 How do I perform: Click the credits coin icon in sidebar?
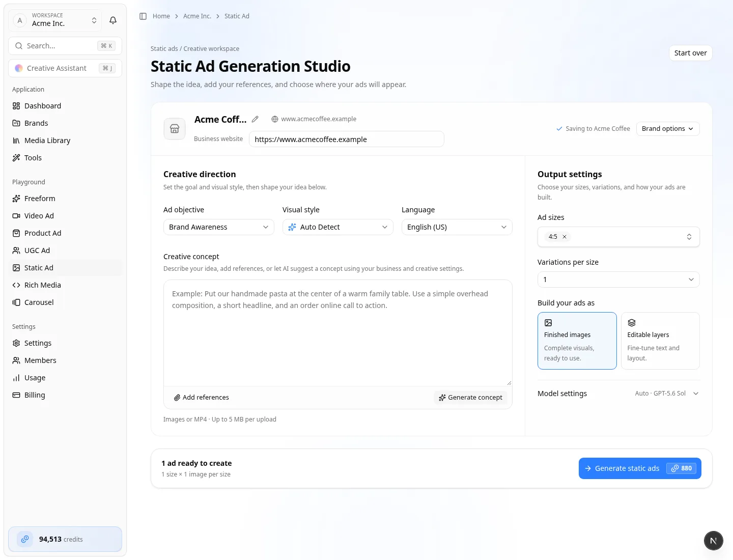pyautogui.click(x=25, y=539)
